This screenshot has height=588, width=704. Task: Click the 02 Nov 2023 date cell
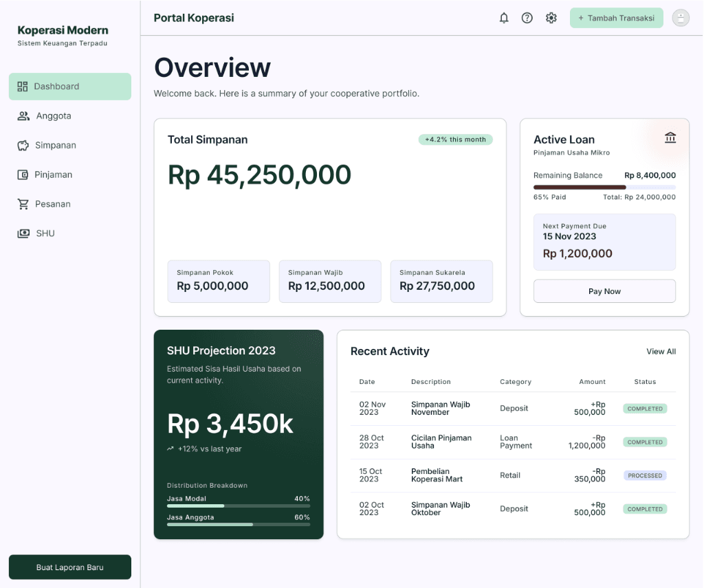tap(372, 408)
